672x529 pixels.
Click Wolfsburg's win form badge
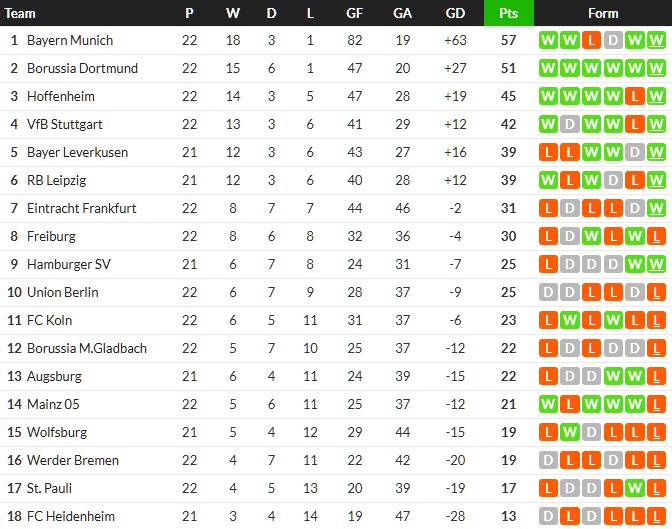click(569, 433)
